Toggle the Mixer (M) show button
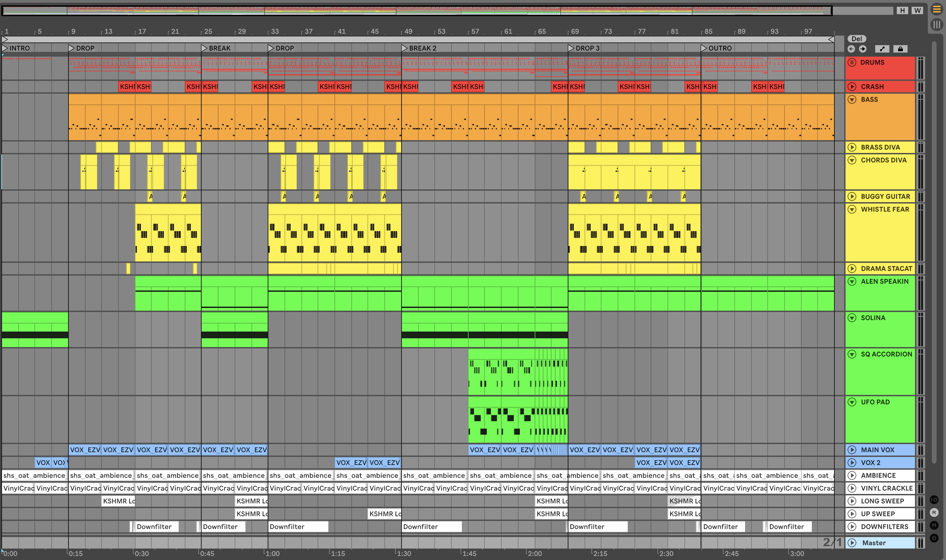 [x=934, y=525]
